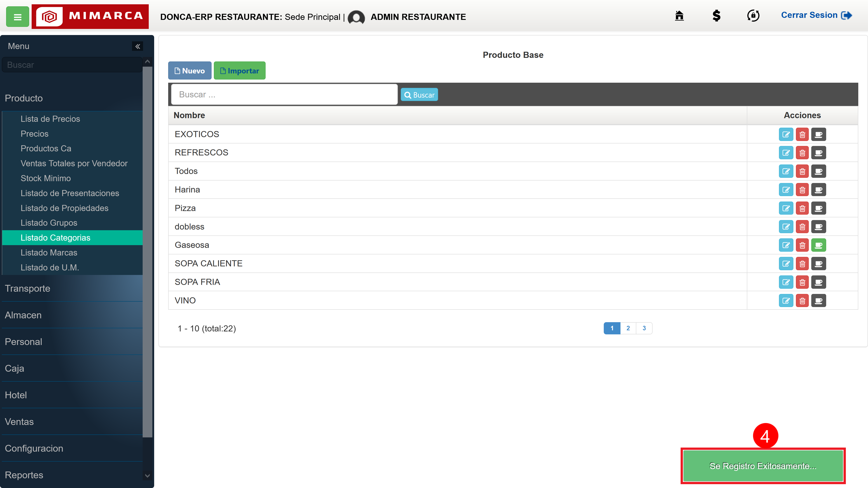868x488 pixels.
Task: Expand the Ventas menu section
Action: click(x=72, y=422)
